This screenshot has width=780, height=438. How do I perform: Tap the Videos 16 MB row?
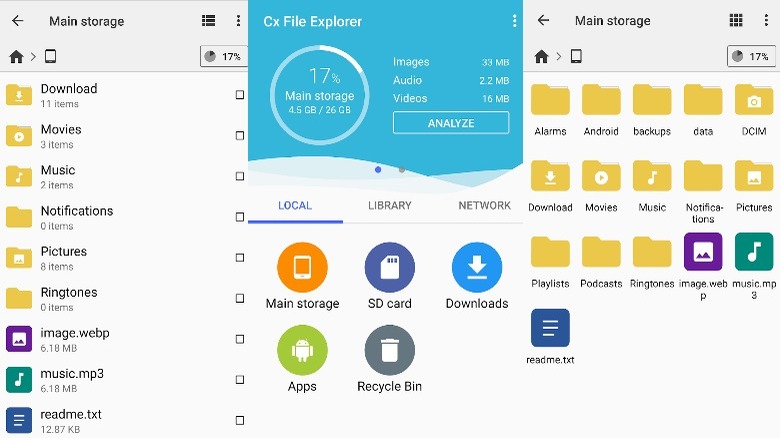pos(451,99)
